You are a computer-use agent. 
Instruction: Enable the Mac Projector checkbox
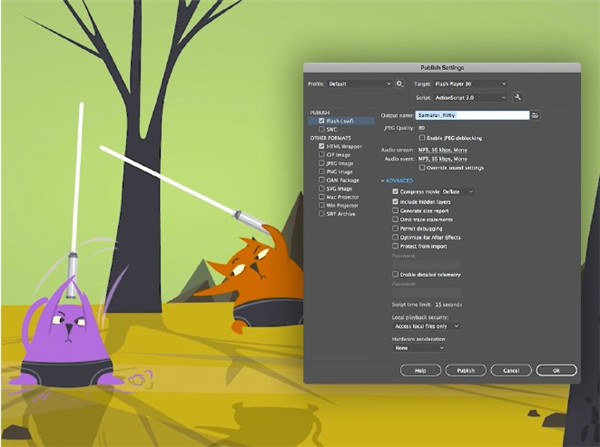coord(321,196)
